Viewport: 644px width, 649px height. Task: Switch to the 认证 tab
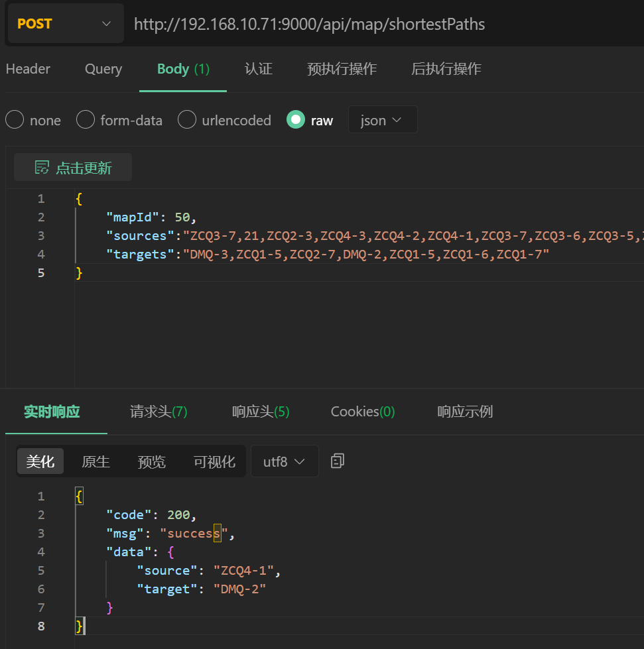[259, 69]
